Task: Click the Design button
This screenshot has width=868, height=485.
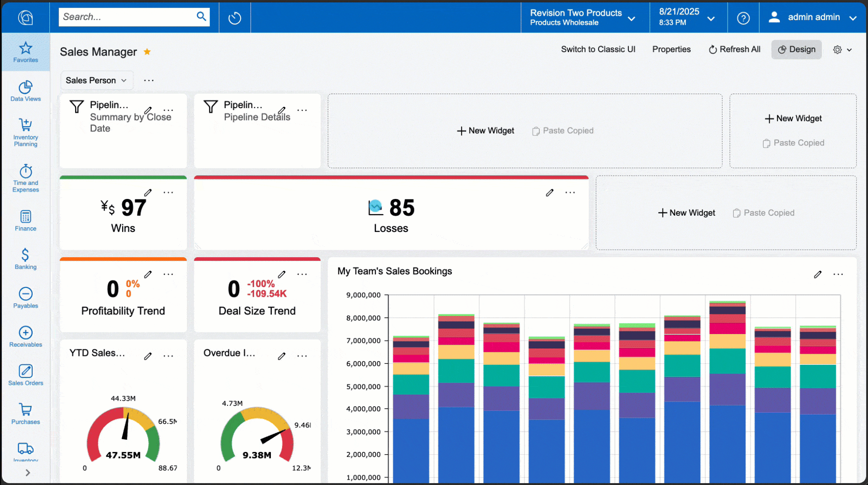Action: click(796, 49)
